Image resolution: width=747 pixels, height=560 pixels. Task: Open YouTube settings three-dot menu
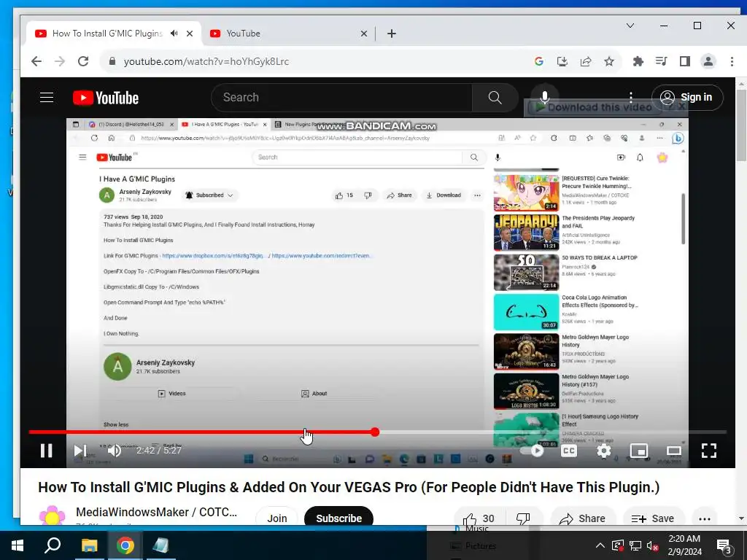point(631,98)
